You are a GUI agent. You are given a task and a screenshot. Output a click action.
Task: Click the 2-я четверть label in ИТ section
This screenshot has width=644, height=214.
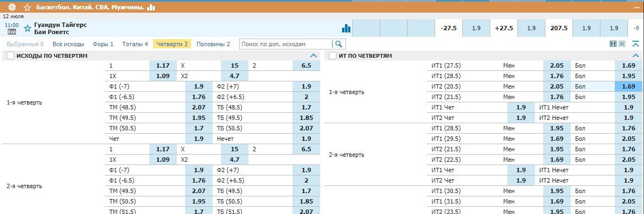point(347,155)
